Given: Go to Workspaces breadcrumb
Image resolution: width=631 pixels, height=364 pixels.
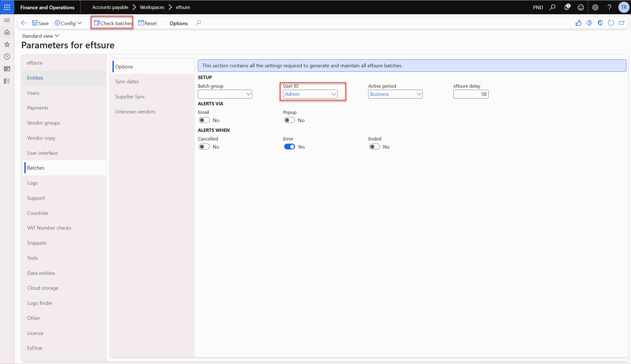Looking at the screenshot, I should (x=152, y=7).
